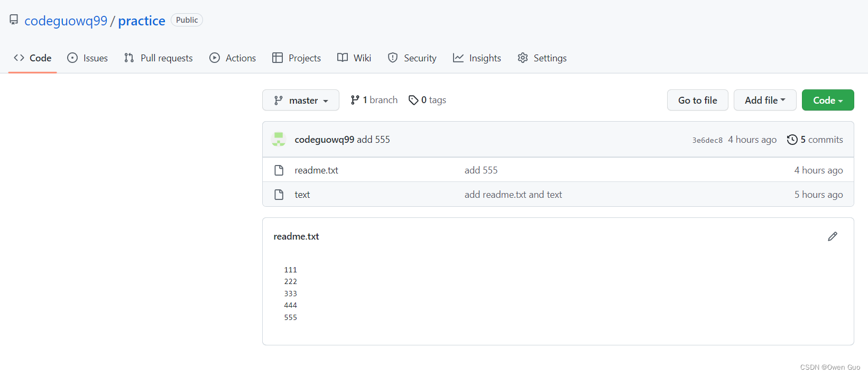
Task: Click the Projects table icon
Action: 278,58
